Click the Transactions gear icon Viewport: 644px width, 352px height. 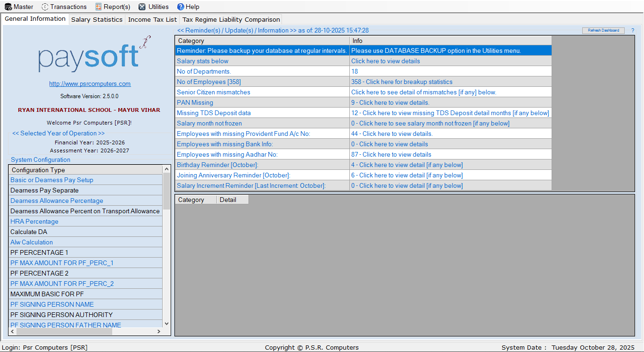(45, 7)
